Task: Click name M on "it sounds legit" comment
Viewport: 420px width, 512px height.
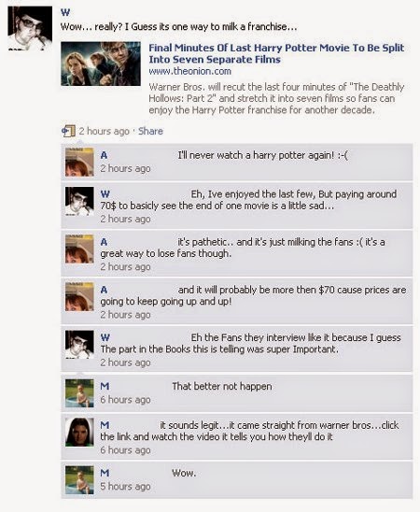Action: click(105, 425)
